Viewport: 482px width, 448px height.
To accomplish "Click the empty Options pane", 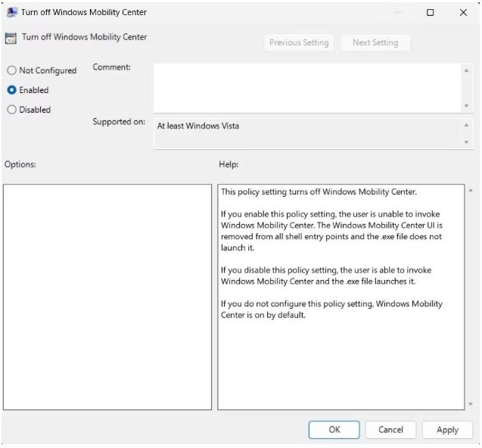I will click(x=107, y=297).
